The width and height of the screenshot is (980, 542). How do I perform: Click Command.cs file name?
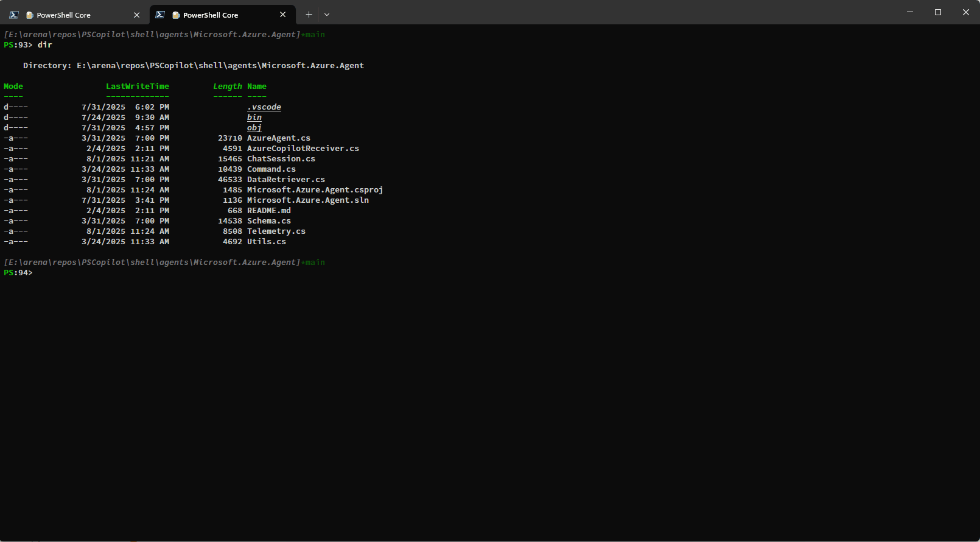(x=271, y=169)
